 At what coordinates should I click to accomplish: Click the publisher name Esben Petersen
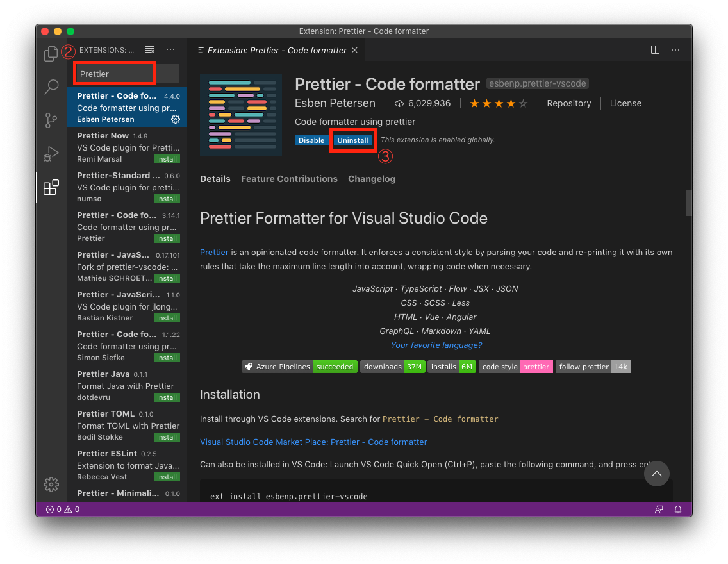(x=335, y=104)
